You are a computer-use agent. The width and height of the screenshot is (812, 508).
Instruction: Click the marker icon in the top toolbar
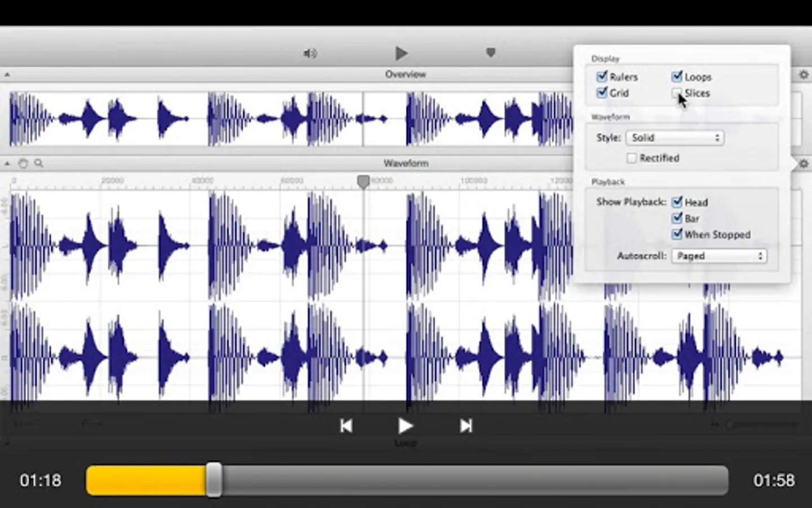coord(491,52)
